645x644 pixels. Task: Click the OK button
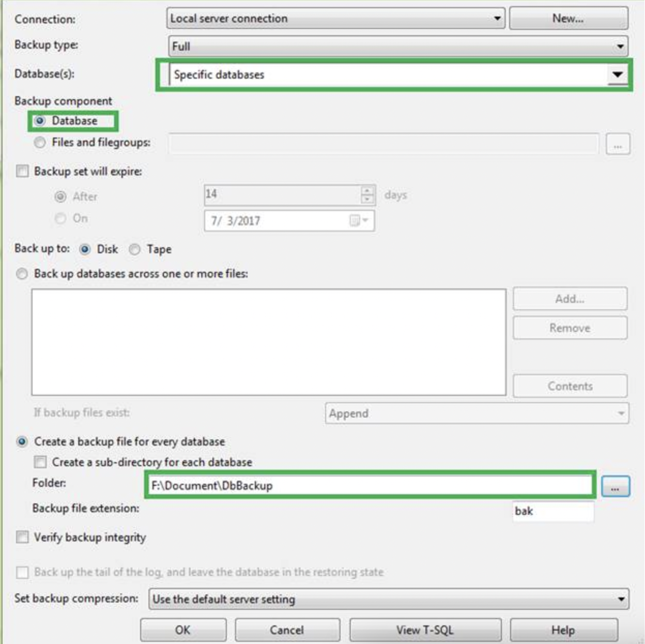pos(183,630)
